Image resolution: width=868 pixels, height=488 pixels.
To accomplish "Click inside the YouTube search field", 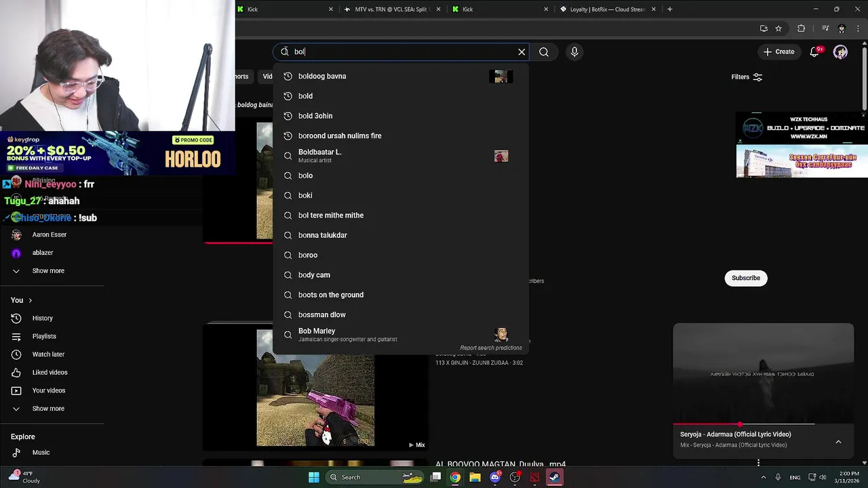I will pyautogui.click(x=400, y=52).
